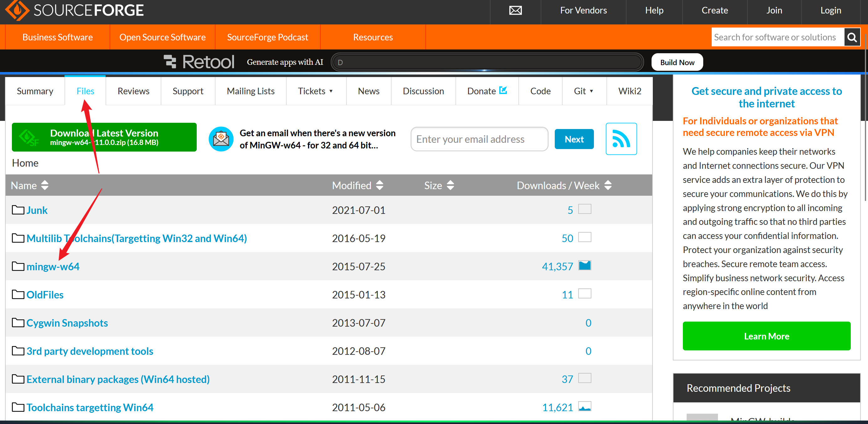Open the RSS feed icon
The height and width of the screenshot is (424, 868).
[x=621, y=139]
